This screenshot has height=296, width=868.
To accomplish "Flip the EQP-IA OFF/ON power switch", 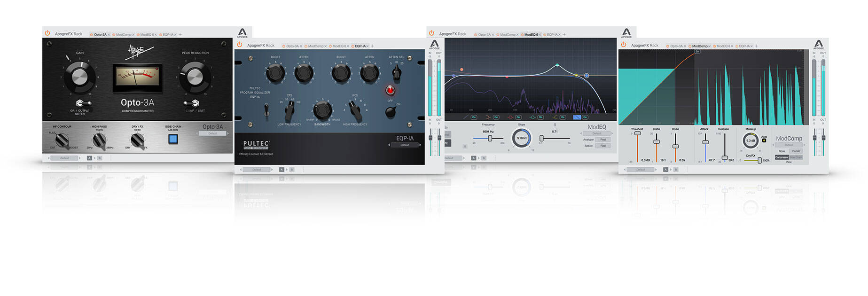I will pos(391,111).
